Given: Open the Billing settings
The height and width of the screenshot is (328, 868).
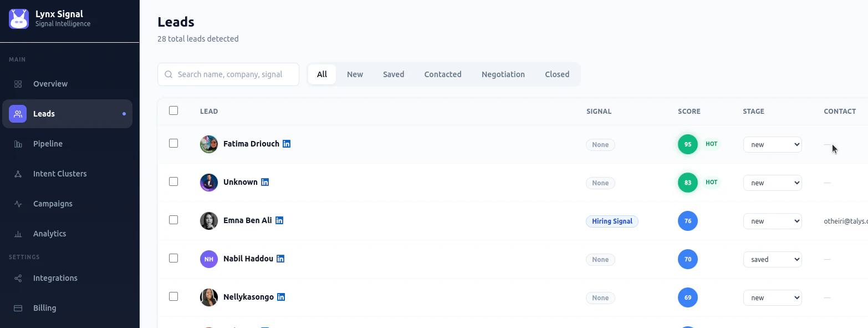Looking at the screenshot, I should 67,308.
